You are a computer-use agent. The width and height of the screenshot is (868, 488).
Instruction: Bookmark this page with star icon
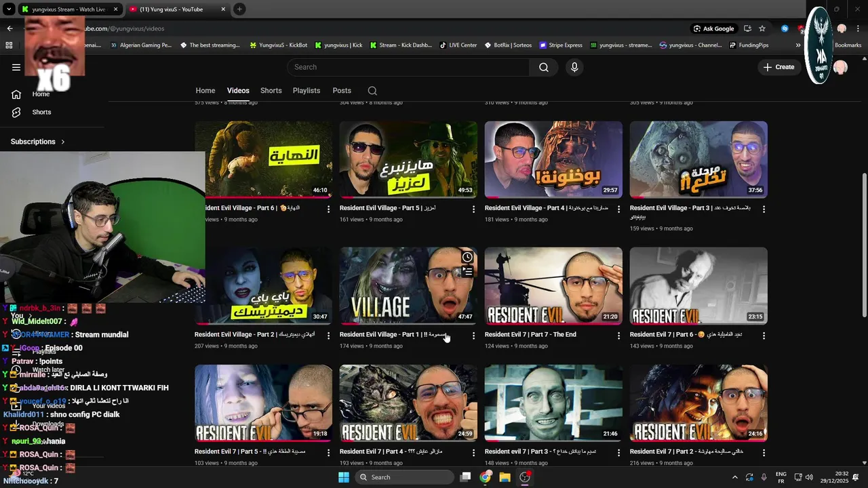[762, 28]
